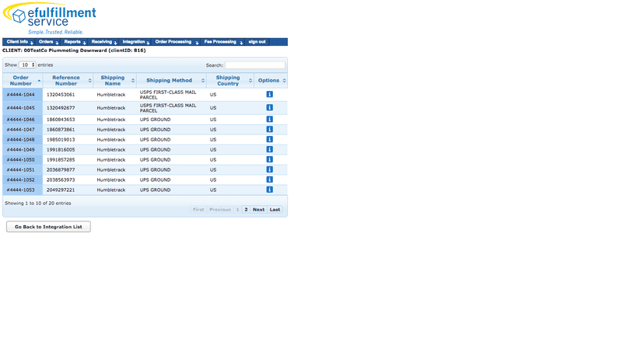644x362 pixels.
Task: Open info icon for order #4444-1053
Action: (x=269, y=190)
